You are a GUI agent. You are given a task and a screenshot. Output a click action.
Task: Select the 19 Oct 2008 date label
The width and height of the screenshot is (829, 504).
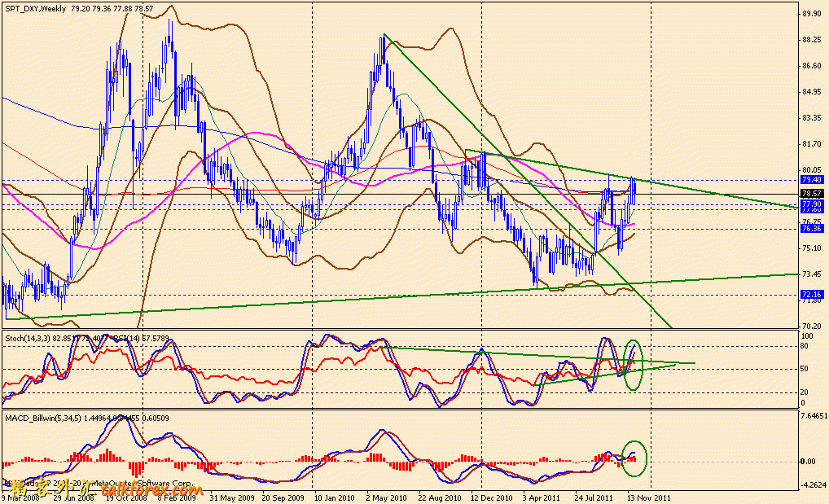pos(126,497)
